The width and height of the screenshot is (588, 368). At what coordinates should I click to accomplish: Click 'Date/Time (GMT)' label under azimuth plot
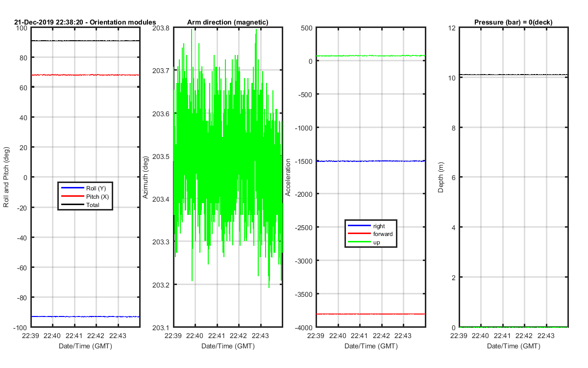point(228,346)
